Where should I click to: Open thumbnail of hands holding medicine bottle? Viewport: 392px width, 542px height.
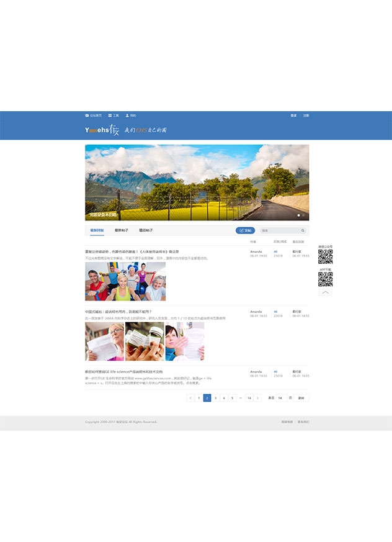pyautogui.click(x=145, y=341)
